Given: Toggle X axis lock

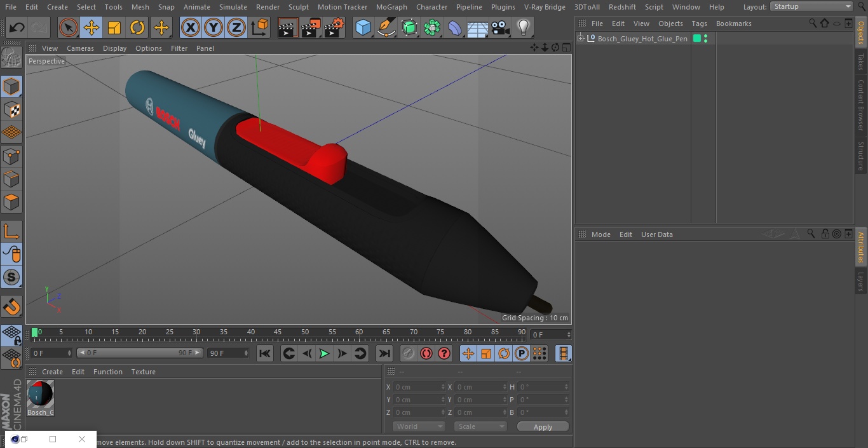Looking at the screenshot, I should (191, 27).
